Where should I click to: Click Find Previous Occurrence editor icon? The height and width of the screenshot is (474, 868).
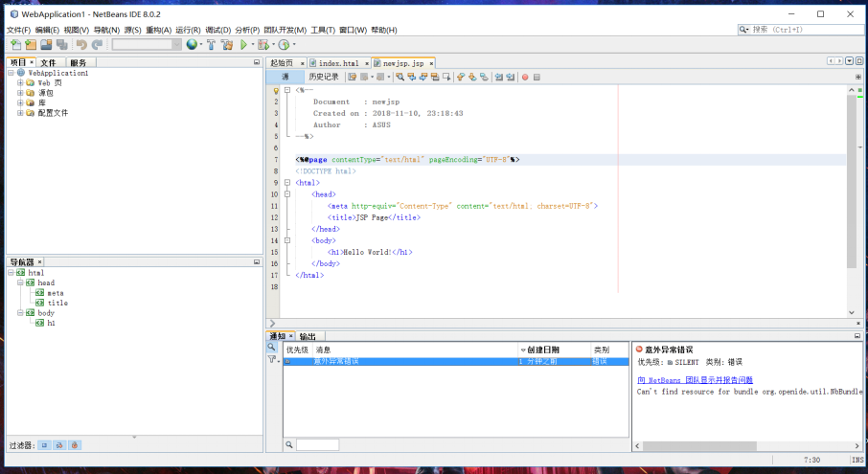point(412,77)
